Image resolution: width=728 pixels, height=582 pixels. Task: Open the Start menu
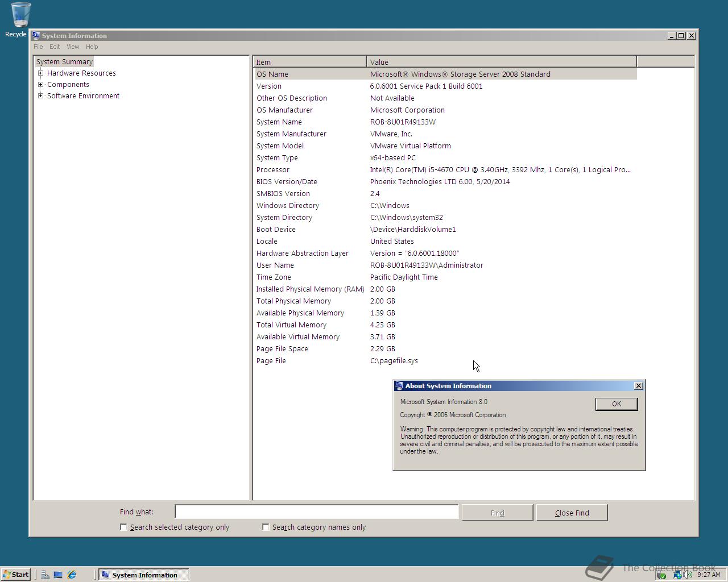click(15, 575)
